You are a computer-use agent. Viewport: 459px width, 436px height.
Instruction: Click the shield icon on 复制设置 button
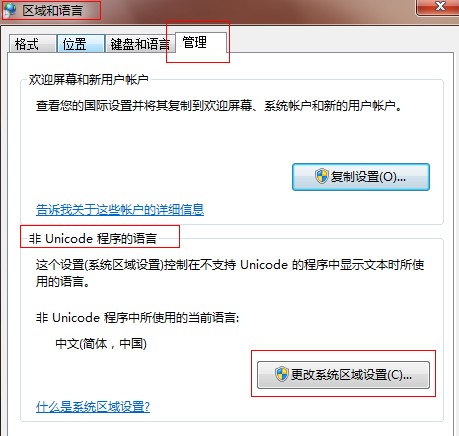[x=322, y=176]
